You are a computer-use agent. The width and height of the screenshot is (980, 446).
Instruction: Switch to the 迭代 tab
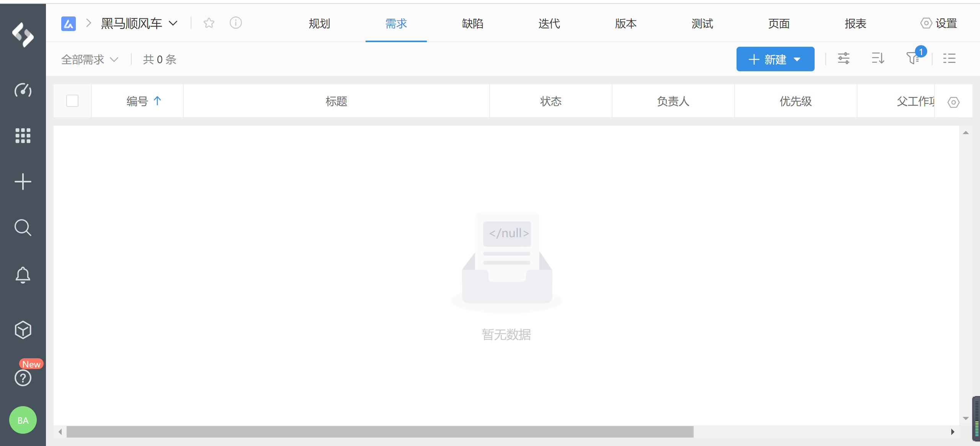tap(549, 23)
